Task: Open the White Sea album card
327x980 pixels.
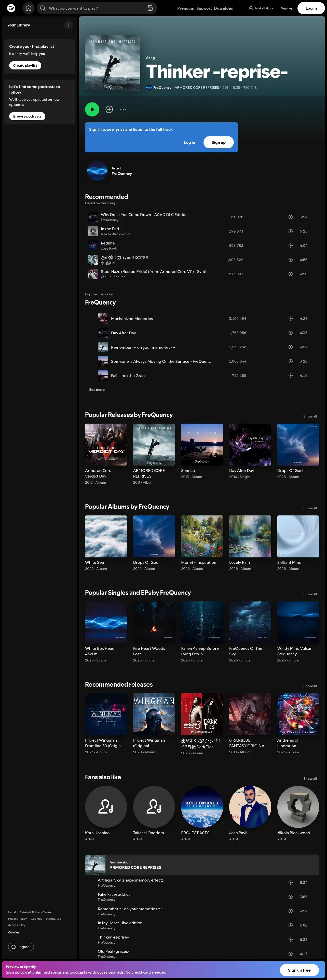Action: pyautogui.click(x=106, y=544)
